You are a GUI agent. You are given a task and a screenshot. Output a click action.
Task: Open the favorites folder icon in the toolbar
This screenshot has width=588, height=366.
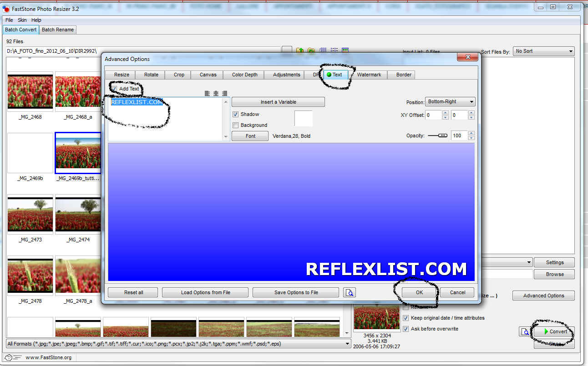311,51
